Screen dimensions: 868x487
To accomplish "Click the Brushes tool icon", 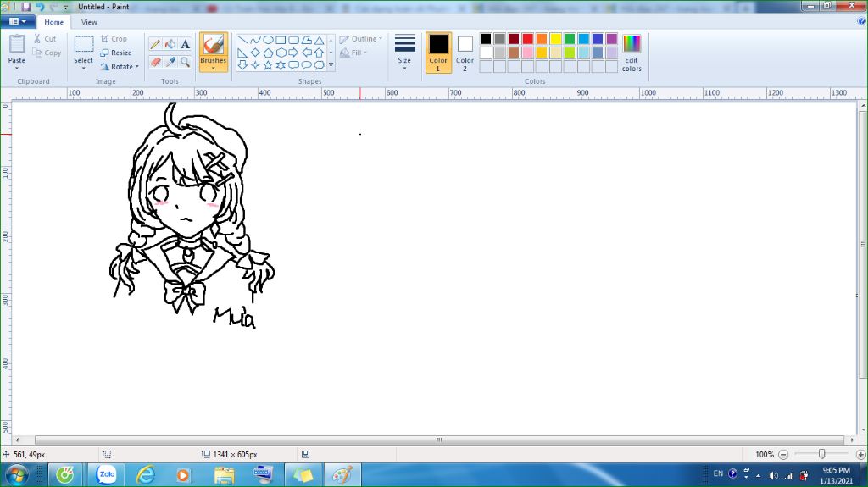I will 213,46.
